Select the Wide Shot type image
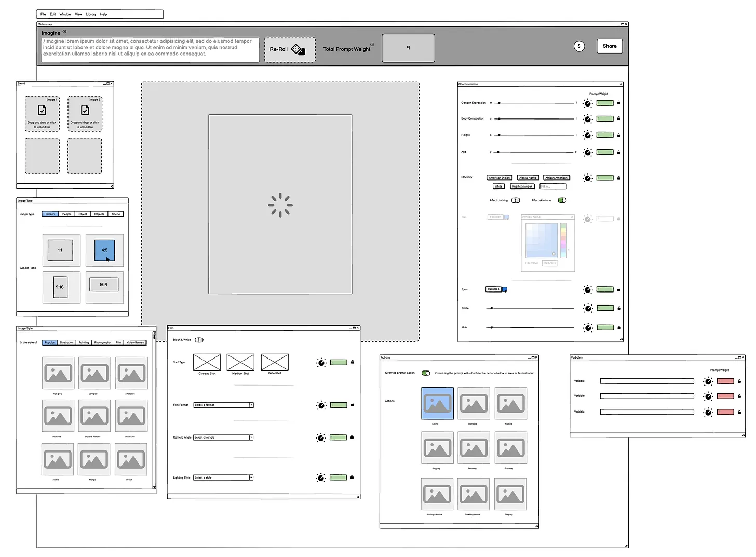The height and width of the screenshot is (557, 756). click(275, 362)
